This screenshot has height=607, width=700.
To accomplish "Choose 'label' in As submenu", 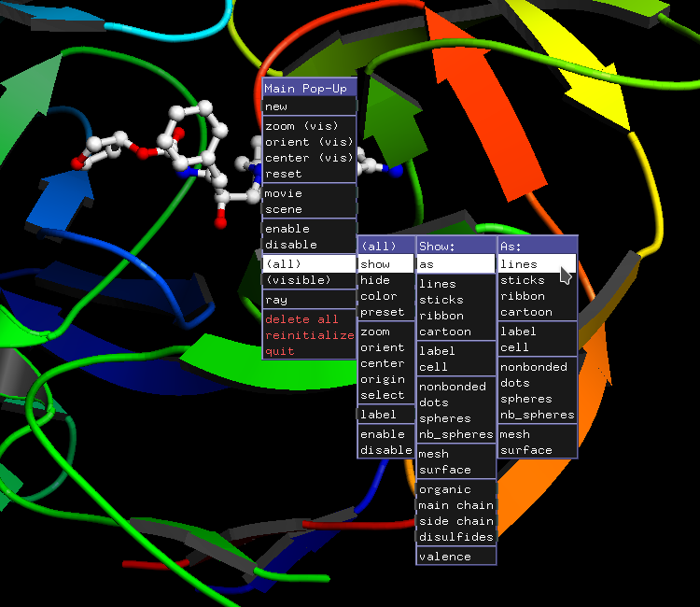I will [x=537, y=332].
